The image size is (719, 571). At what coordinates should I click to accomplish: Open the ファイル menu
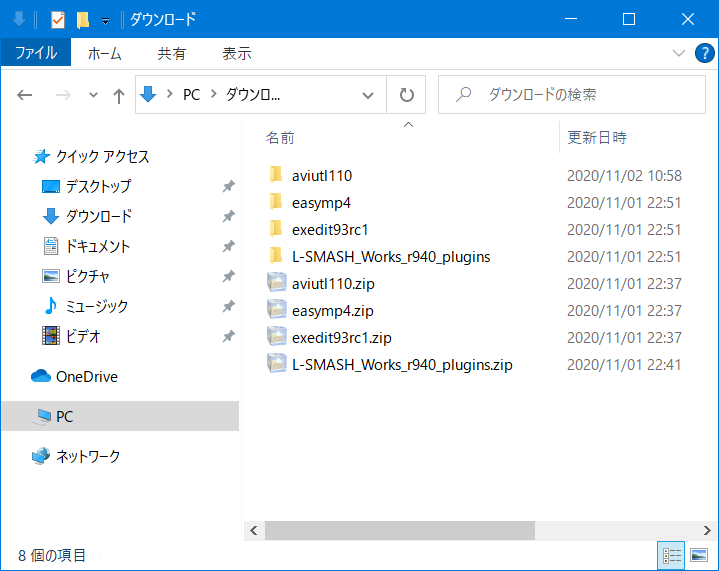(x=36, y=53)
